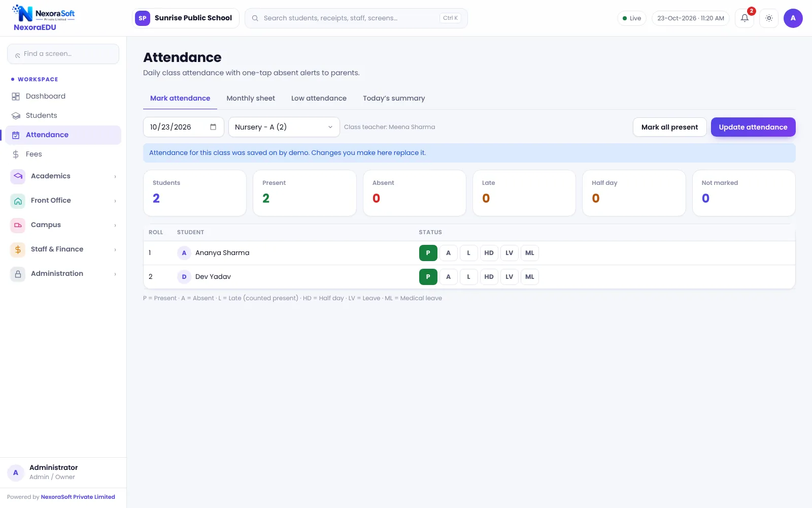Image resolution: width=812 pixels, height=508 pixels.
Task: Set Dev Yadav to Leave (LV)
Action: (509, 277)
